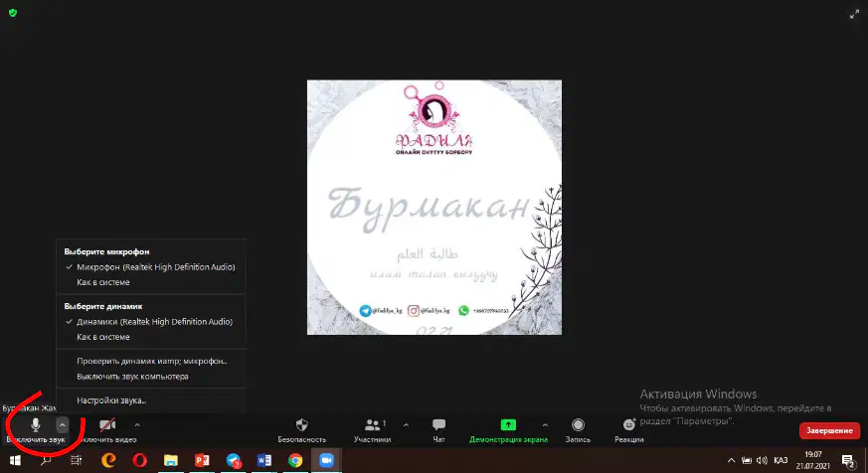Open PowerPoint from taskbar
Screen dimensions: 868x473
[202, 460]
